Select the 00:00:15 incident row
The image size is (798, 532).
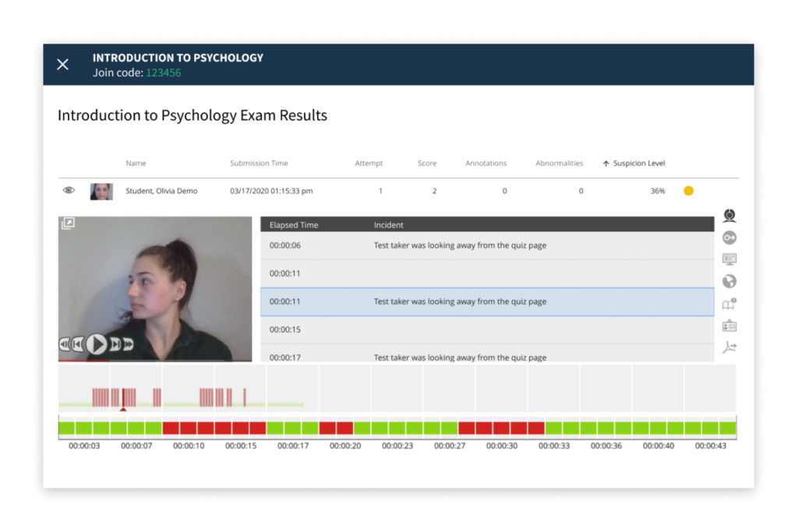tap(487, 329)
